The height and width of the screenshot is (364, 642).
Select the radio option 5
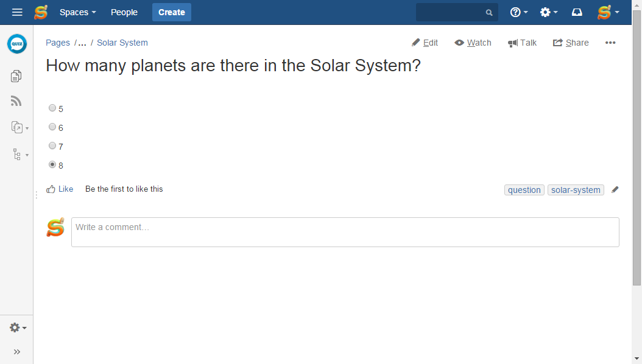[52, 108]
